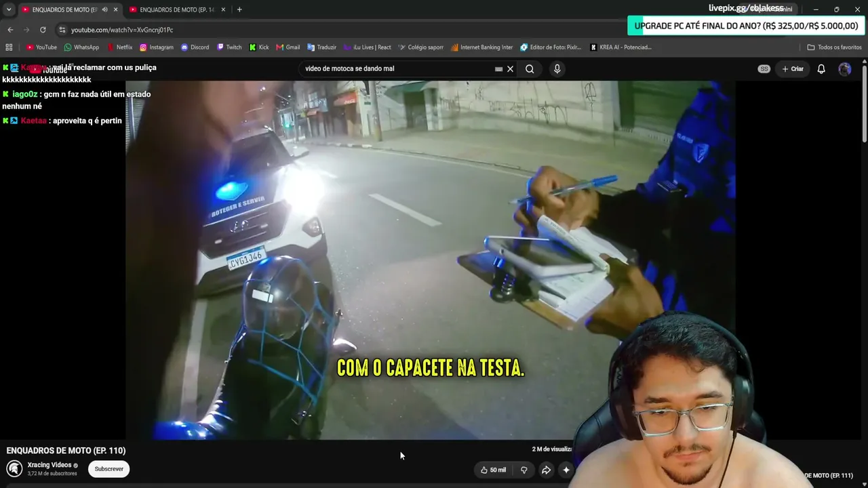Image resolution: width=868 pixels, height=488 pixels.
Task: Open the tab search dropdown arrow
Action: (9, 9)
